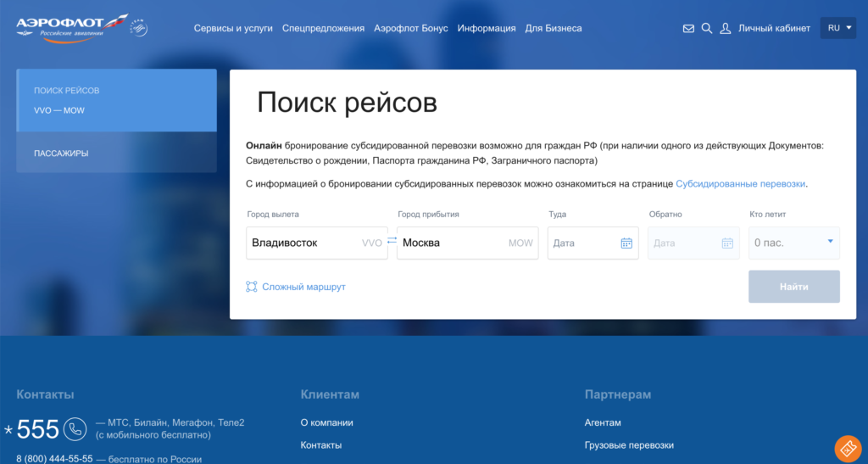Select the Пассажиры step

116,153
